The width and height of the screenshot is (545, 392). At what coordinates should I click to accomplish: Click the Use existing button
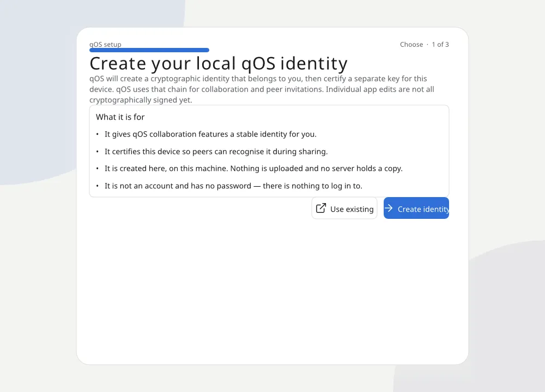344,208
